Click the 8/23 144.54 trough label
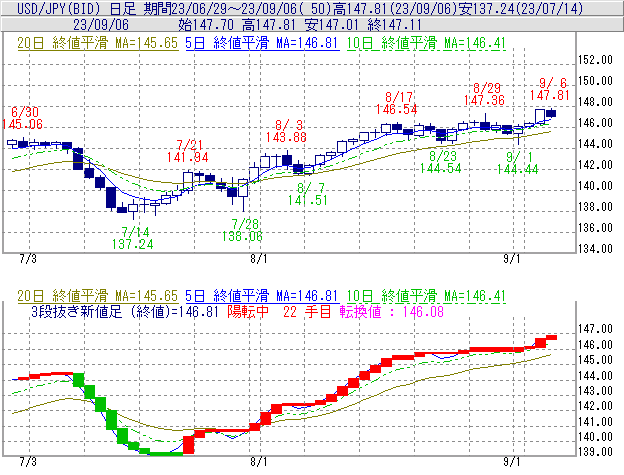Screen dimensions: 624x475 (x=441, y=162)
